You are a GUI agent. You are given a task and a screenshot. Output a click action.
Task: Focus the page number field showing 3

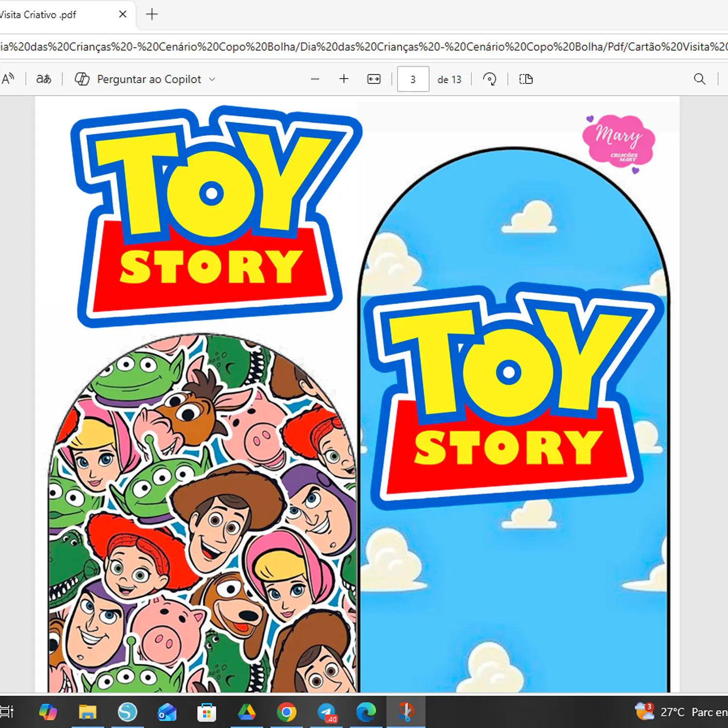413,79
